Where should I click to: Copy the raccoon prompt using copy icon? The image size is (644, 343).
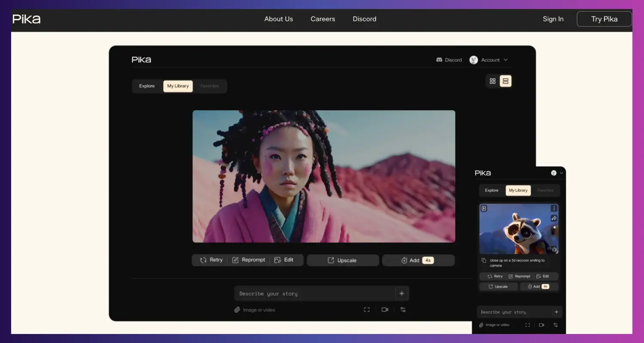coord(484,260)
